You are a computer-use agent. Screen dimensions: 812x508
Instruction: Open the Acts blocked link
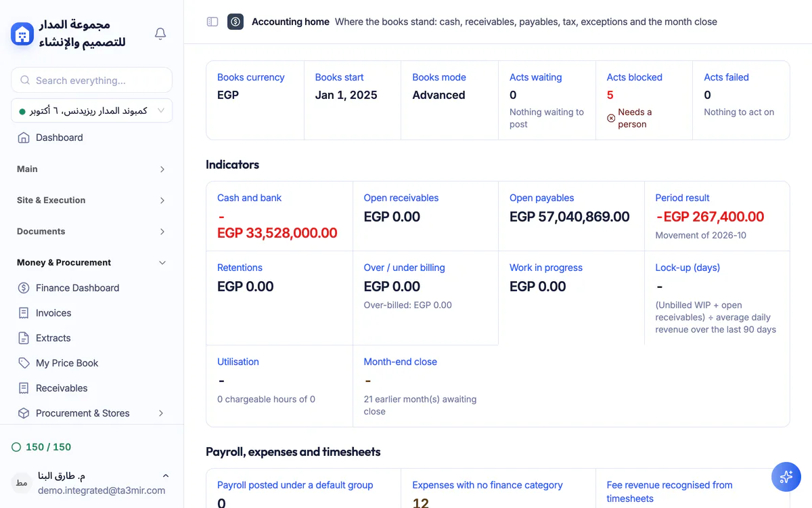pyautogui.click(x=634, y=77)
